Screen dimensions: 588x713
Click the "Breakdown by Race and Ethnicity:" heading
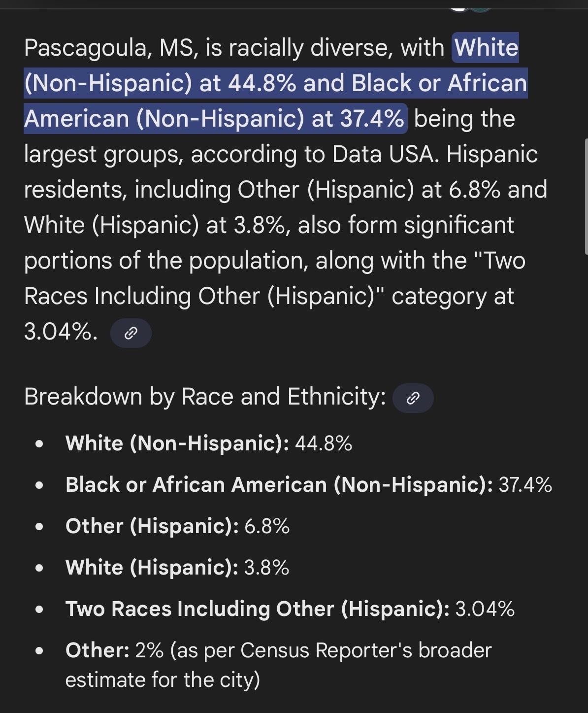coord(205,397)
